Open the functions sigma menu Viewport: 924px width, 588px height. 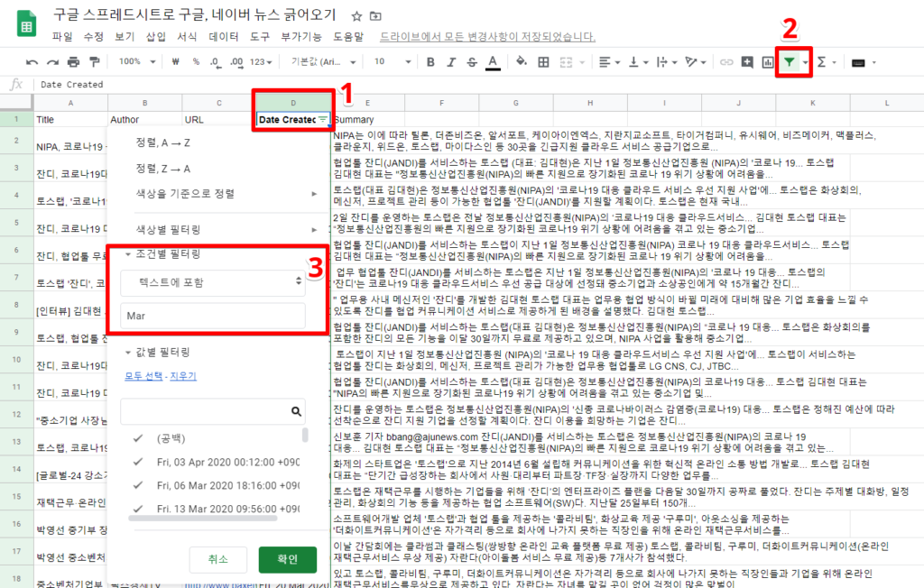[821, 62]
